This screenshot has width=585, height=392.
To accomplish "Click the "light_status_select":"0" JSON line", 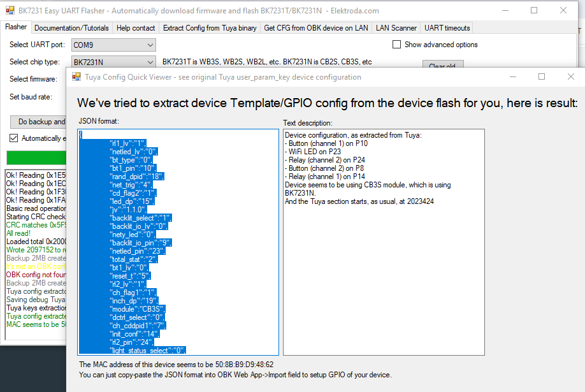I will (x=148, y=351).
